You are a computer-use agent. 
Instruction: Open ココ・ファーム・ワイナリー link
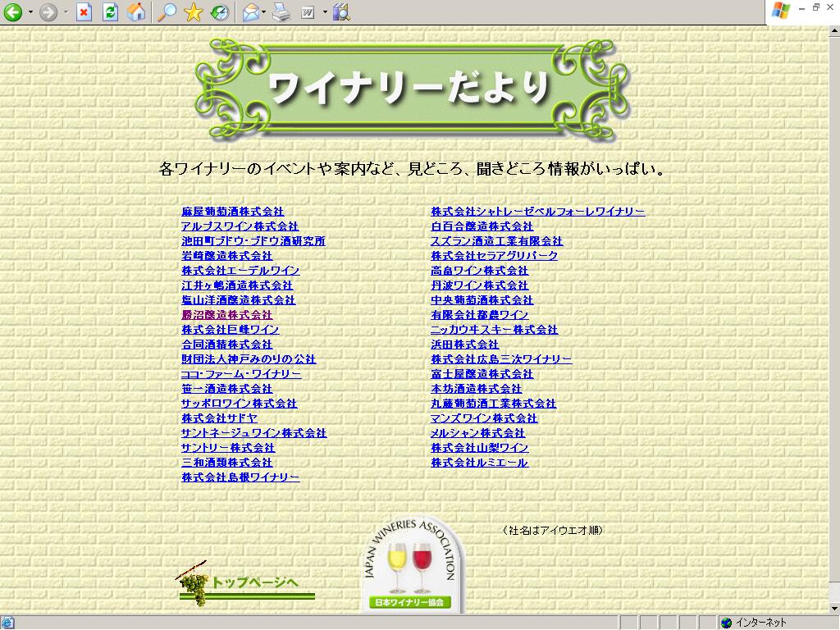[x=242, y=374]
